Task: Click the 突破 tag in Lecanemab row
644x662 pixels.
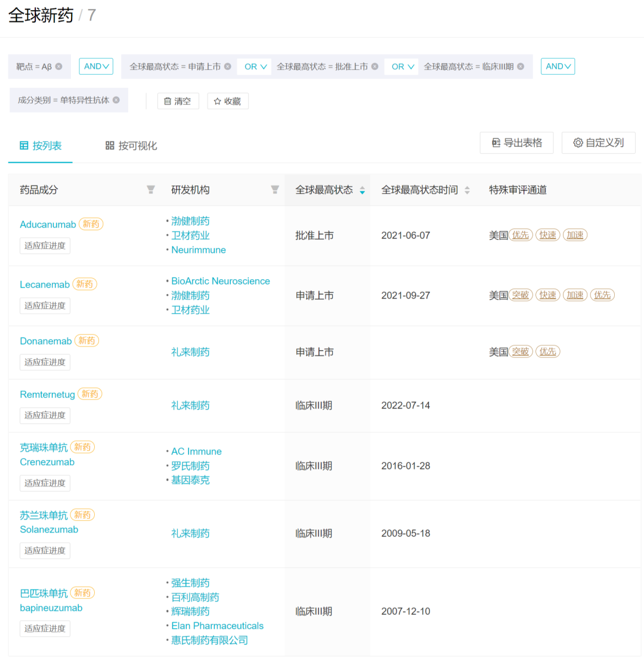Action: 521,295
